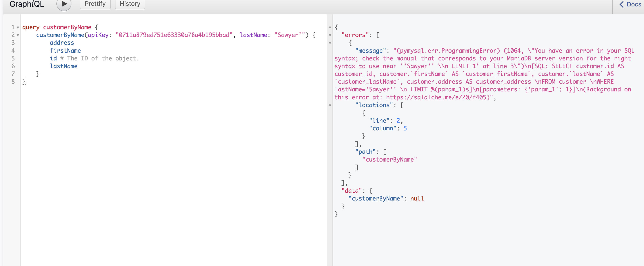Viewport: 644px width, 266px height.
Task: Place cursor in the "Sawyer'" lastName argument
Action: [x=289, y=35]
